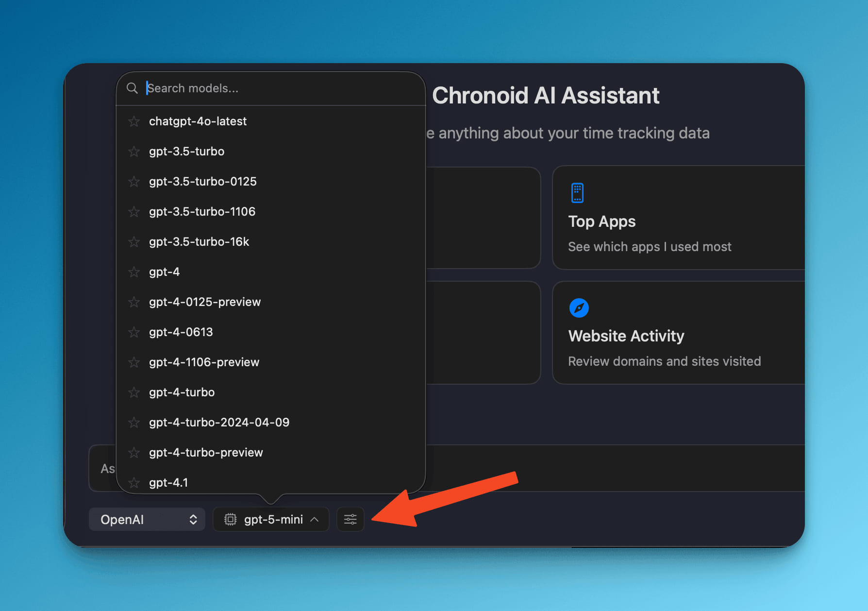Open the OpenAI provider dropdown
Screen dimensions: 868x611
[x=147, y=519]
